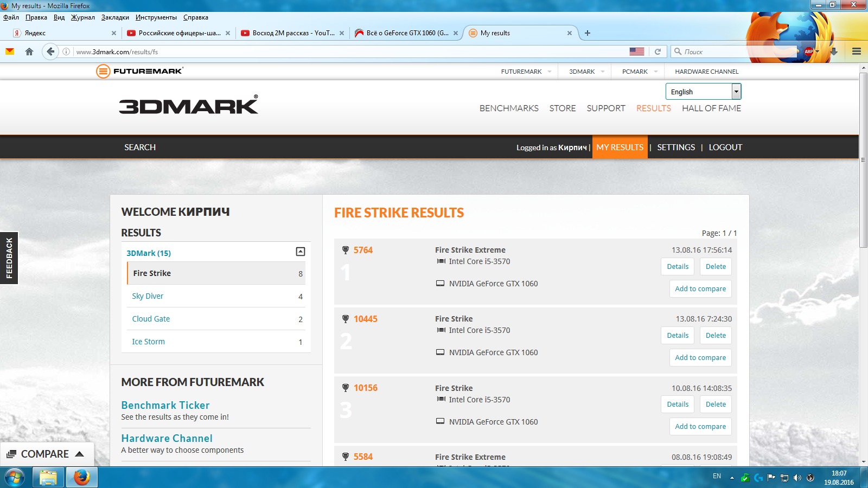
Task: Click trophy icon next to score 5764
Action: click(346, 250)
